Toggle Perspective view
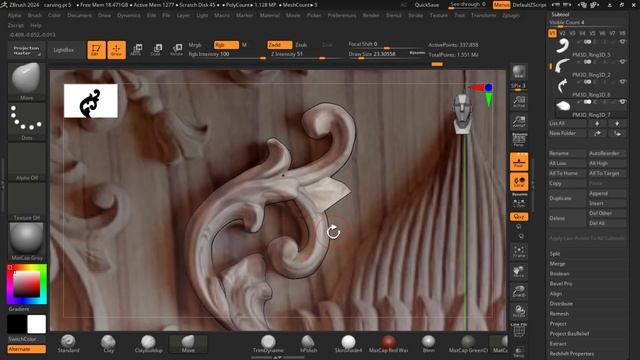Screen dimensions: 640x360 [519, 140]
